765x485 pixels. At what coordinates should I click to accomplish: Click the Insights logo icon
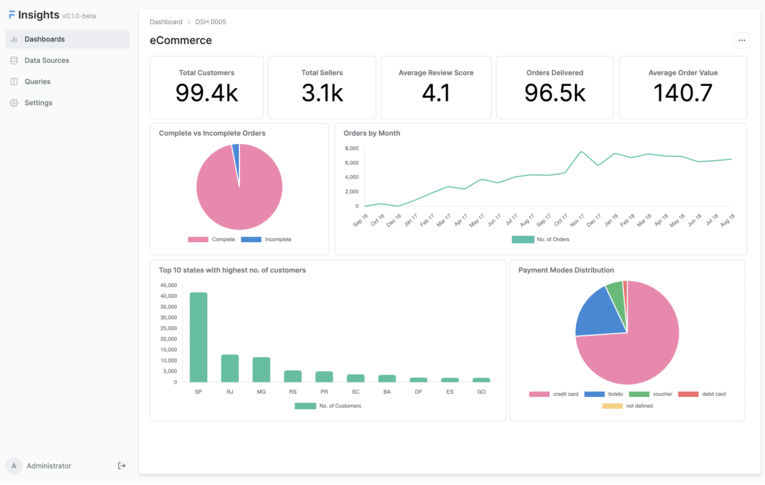coord(12,15)
